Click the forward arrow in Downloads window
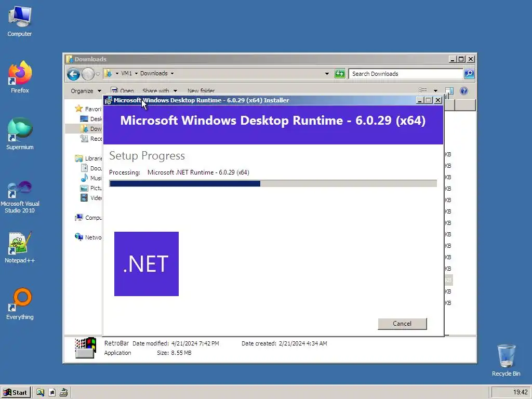Image resolution: width=532 pixels, height=399 pixels. [x=88, y=74]
